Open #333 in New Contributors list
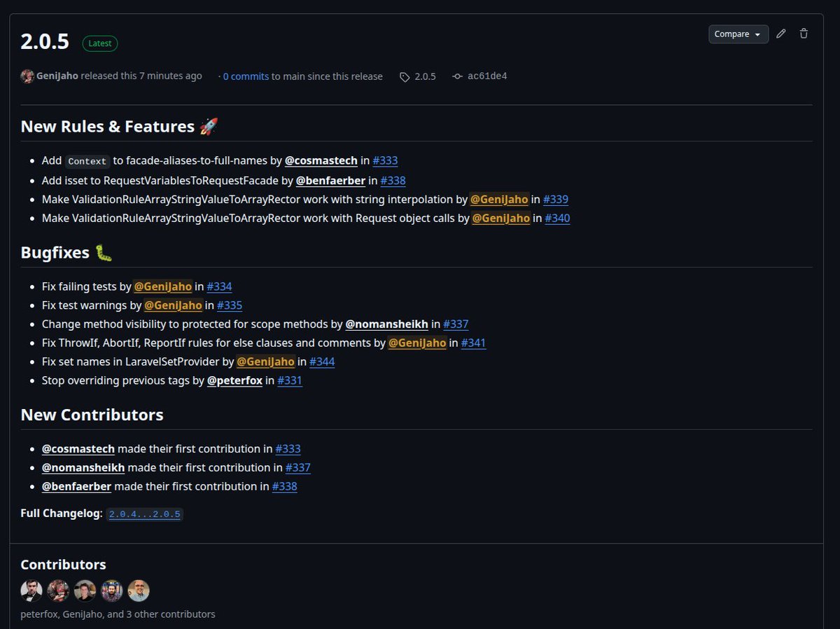The image size is (840, 629). [288, 448]
